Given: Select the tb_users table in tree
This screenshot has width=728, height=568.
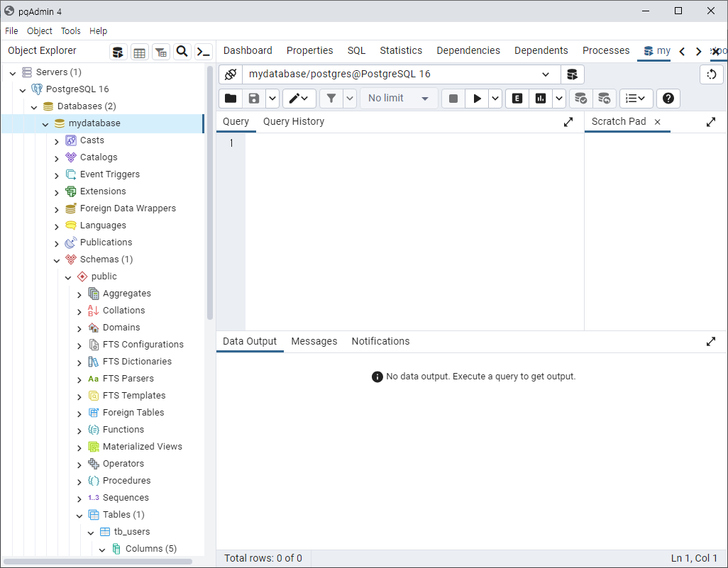Looking at the screenshot, I should [132, 531].
